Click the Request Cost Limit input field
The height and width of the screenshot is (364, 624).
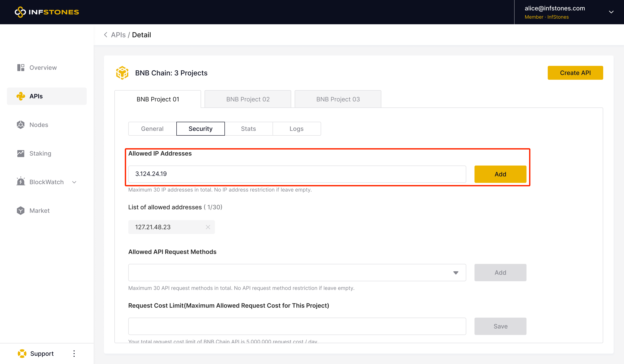297,326
